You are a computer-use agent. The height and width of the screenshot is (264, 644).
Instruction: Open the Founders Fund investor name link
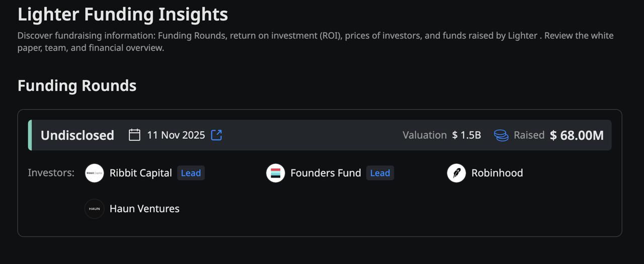[326, 173]
